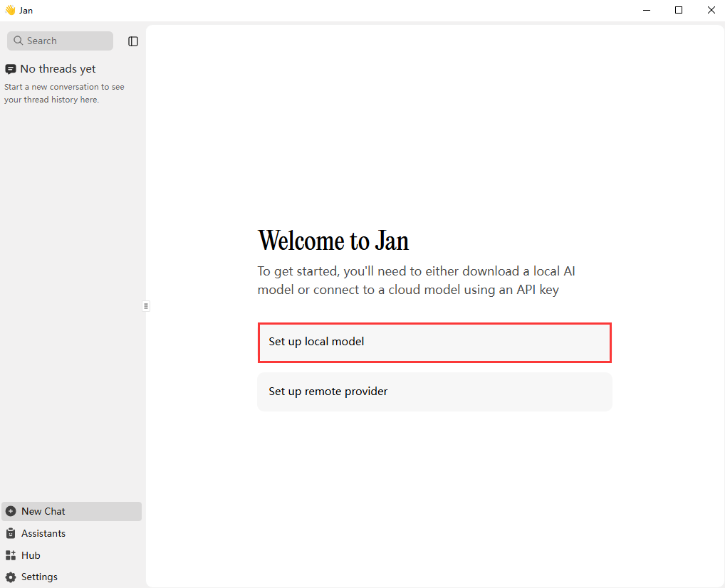The width and height of the screenshot is (725, 588).
Task: Click the waving hand Jan app icon
Action: (10, 10)
